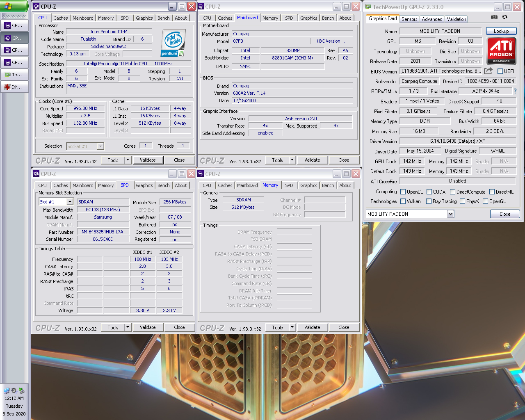Click the Core Speed value 996.00 MHz

[x=85, y=109]
